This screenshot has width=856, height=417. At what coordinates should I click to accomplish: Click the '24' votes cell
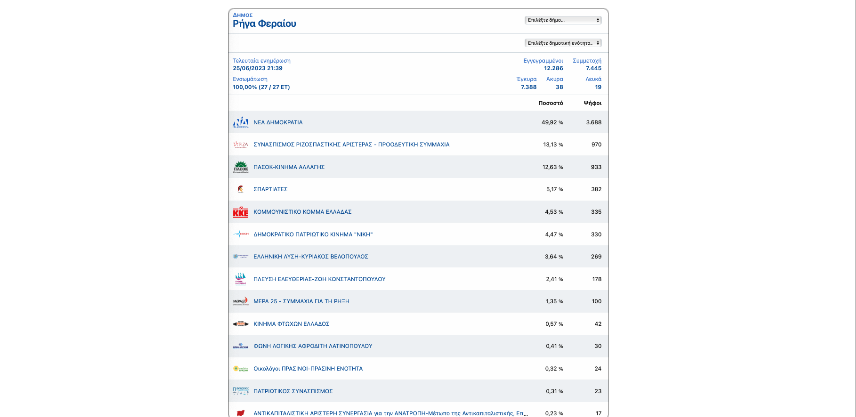(598, 368)
